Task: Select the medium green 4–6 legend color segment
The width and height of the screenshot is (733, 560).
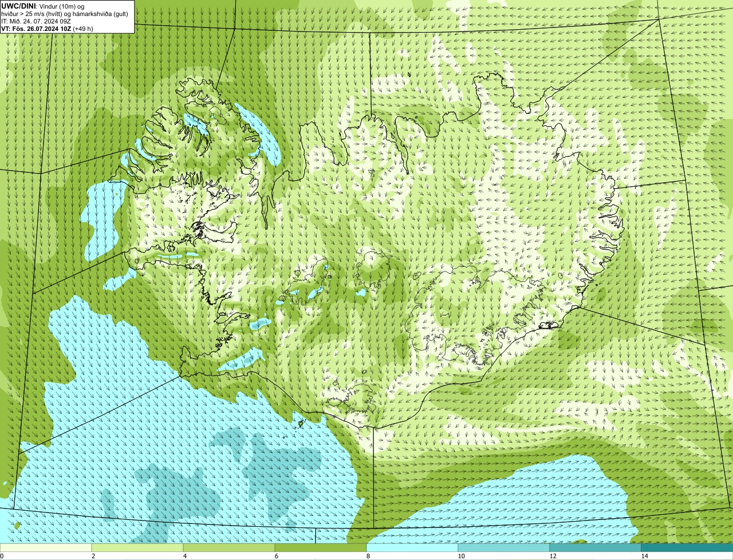Action: click(x=229, y=547)
